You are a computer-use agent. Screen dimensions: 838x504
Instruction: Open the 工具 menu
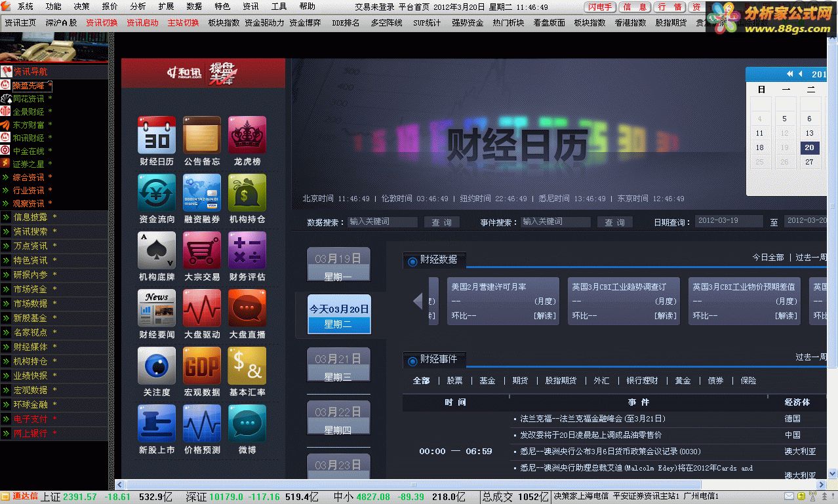[x=279, y=7]
